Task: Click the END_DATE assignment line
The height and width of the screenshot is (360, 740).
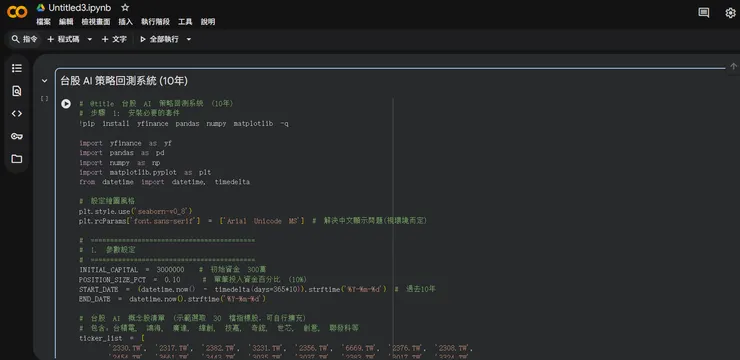Action: 173,299
